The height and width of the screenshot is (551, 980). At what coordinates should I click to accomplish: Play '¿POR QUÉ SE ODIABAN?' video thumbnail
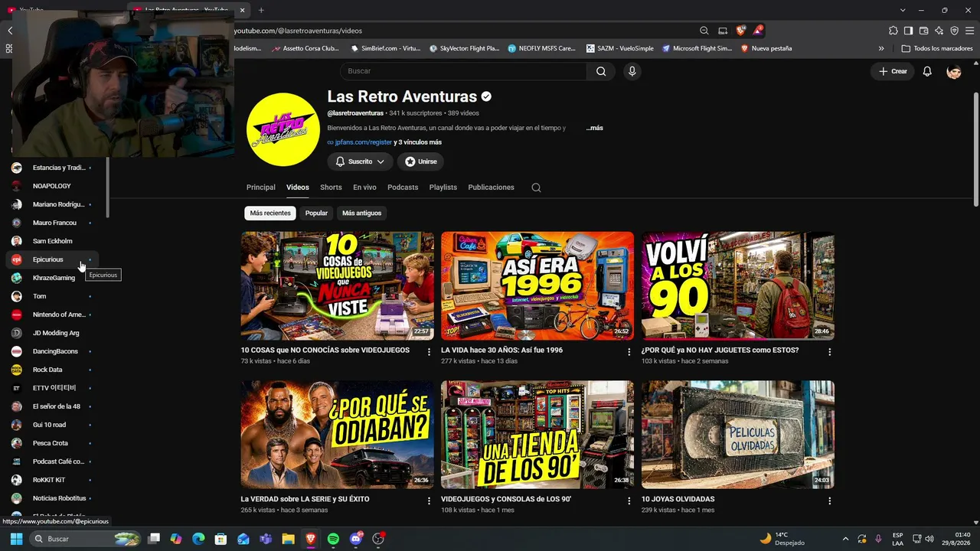[x=337, y=435]
